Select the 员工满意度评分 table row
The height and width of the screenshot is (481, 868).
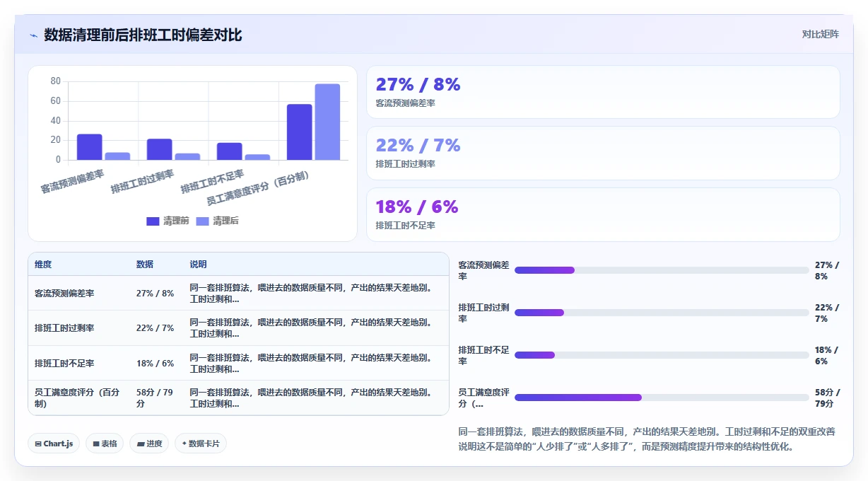pos(238,398)
